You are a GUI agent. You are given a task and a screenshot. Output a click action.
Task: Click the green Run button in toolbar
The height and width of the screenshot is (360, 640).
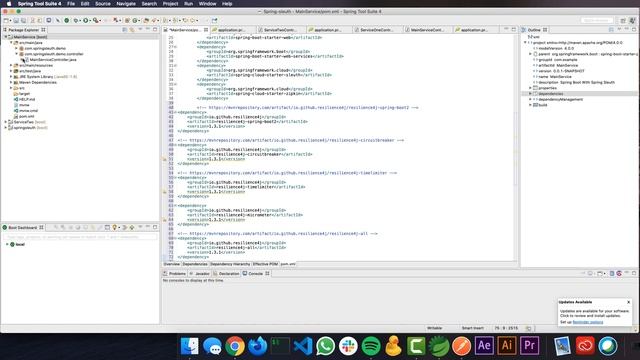(86, 20)
